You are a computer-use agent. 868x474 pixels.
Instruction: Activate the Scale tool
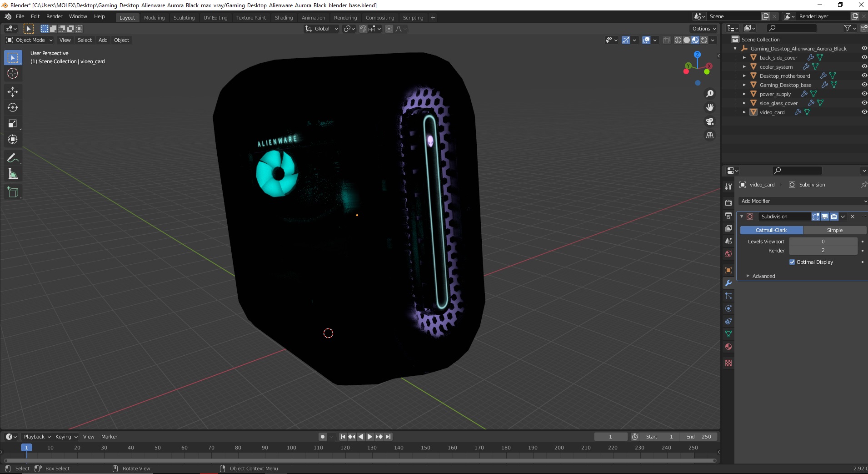pyautogui.click(x=13, y=123)
